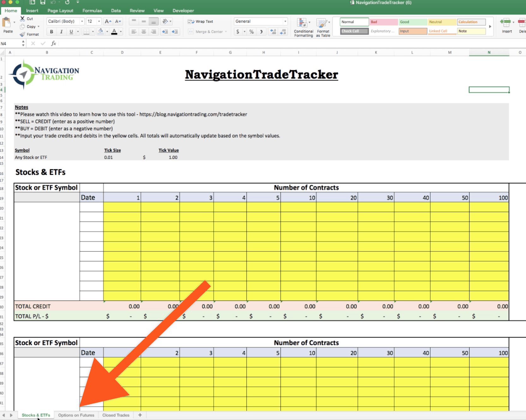Decrease decimal places
The image size is (526, 420).
[283, 32]
